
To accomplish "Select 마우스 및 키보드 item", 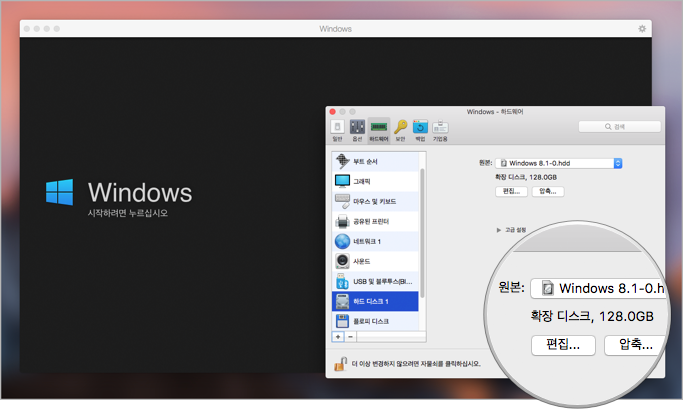I will click(x=375, y=201).
